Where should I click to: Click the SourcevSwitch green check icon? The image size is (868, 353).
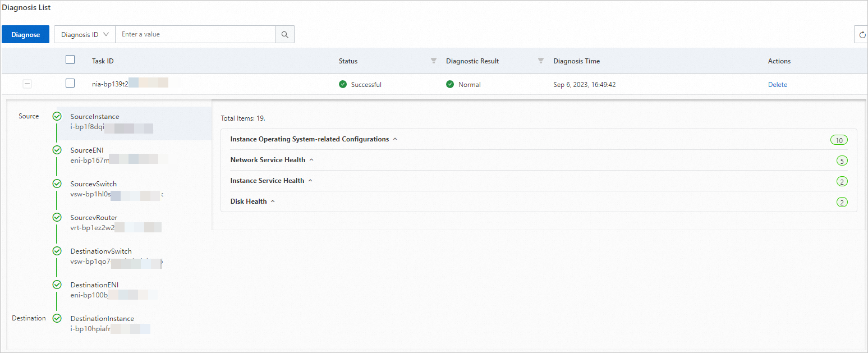[x=57, y=184]
